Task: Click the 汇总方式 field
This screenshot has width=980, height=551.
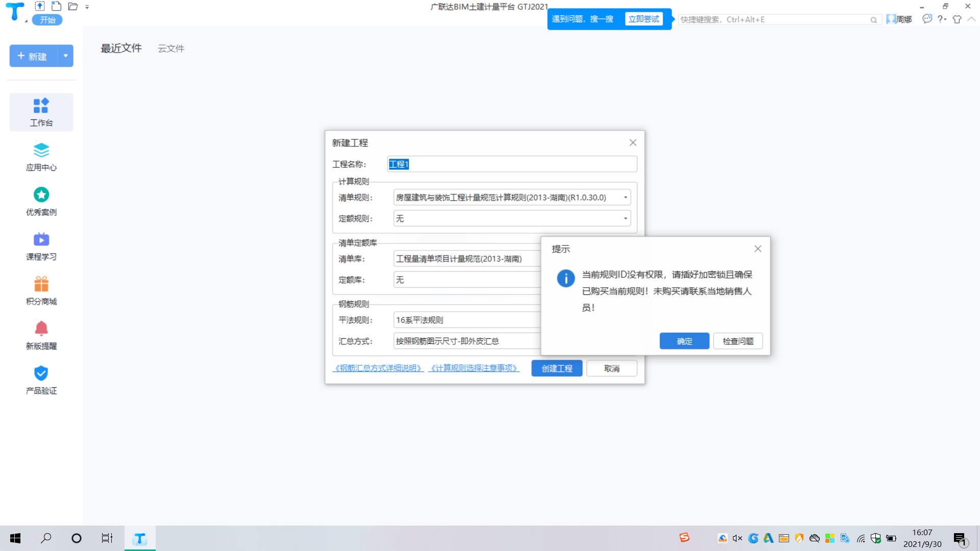Action: [x=467, y=341]
